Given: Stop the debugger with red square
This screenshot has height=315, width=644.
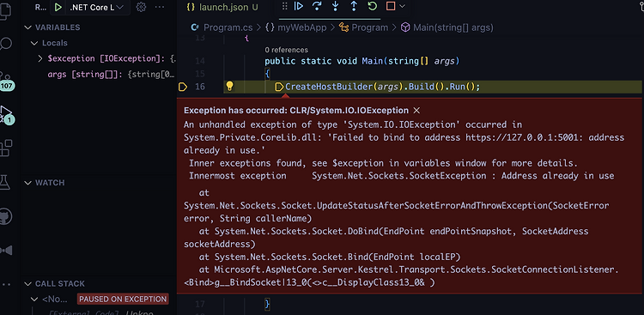Looking at the screenshot, I should 391,6.
